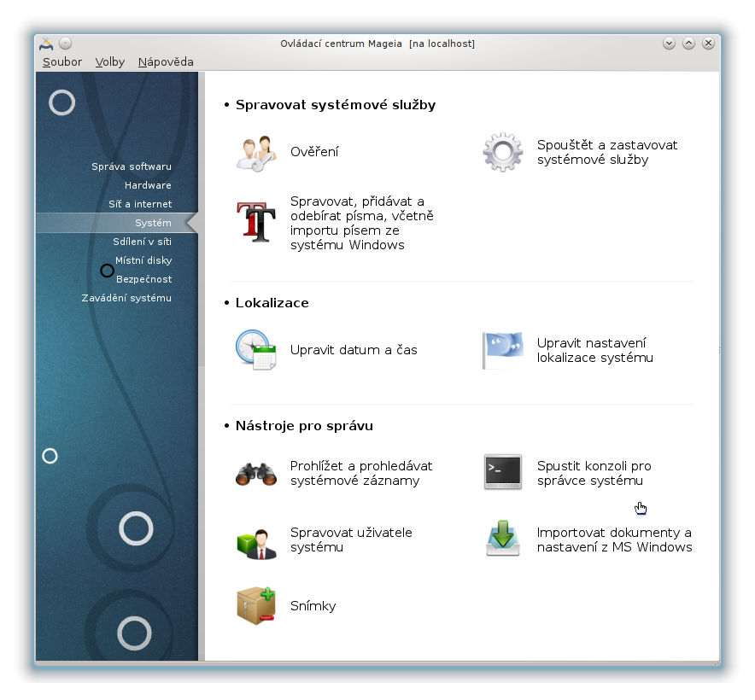Open the clock and calendar icon
This screenshot has height=700, width=755.
coord(256,350)
